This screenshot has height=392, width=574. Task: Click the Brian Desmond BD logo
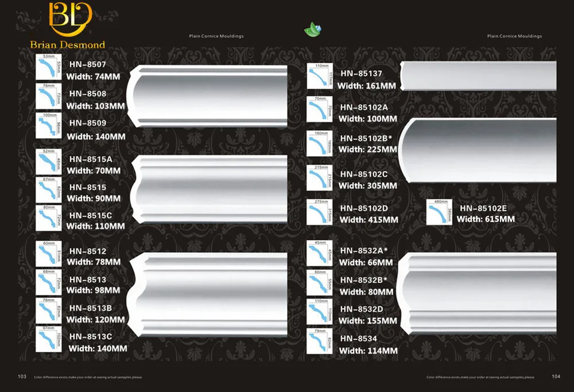(x=68, y=26)
